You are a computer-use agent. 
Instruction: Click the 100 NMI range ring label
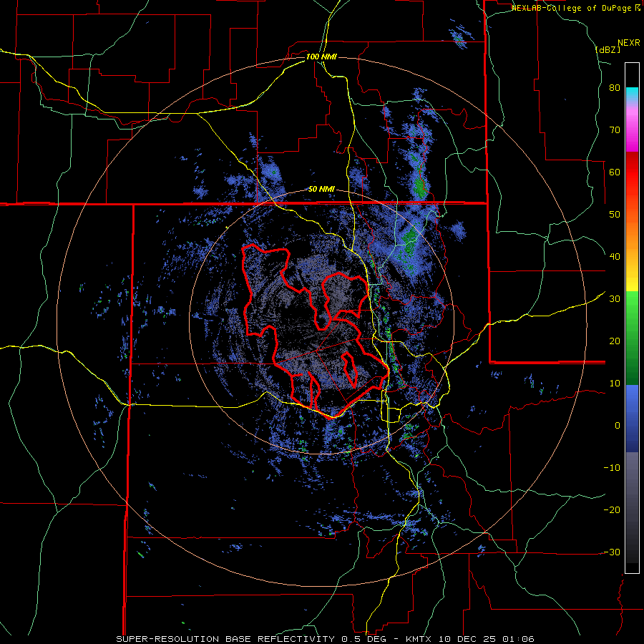321,57
